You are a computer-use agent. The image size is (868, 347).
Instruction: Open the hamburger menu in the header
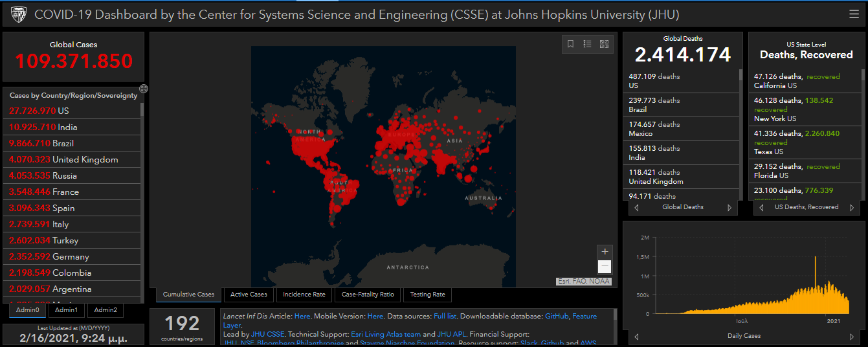[x=854, y=14]
